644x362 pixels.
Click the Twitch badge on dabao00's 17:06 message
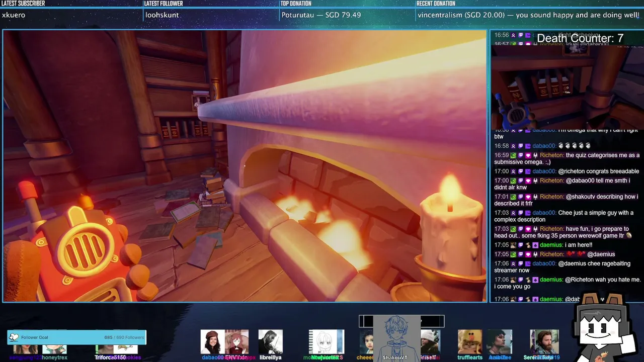click(x=521, y=263)
